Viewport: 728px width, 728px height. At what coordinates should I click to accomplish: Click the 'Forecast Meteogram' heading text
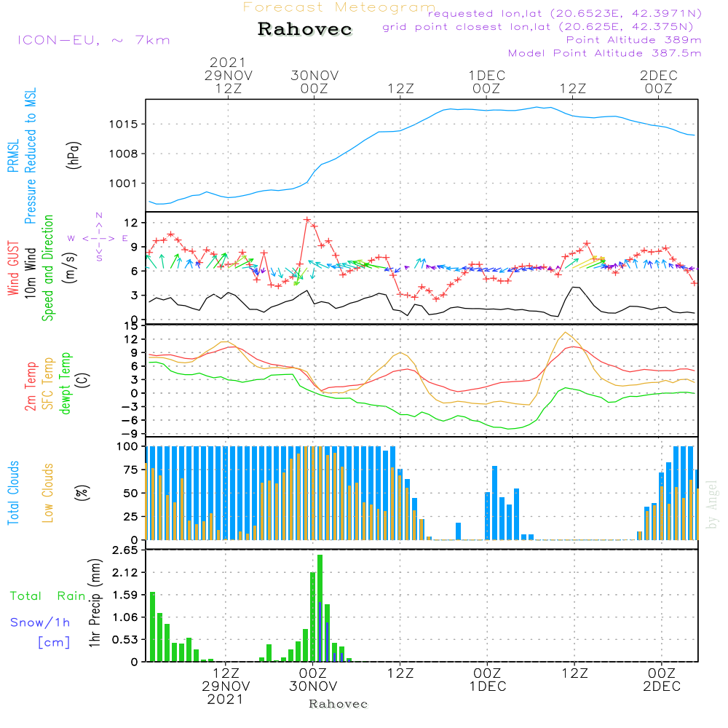(339, 7)
